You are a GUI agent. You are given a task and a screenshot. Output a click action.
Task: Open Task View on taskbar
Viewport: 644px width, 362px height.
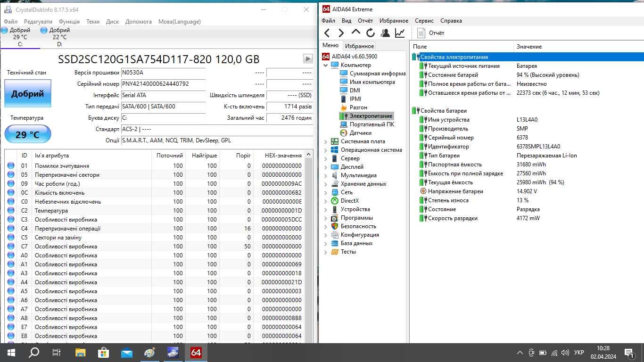[56, 352]
